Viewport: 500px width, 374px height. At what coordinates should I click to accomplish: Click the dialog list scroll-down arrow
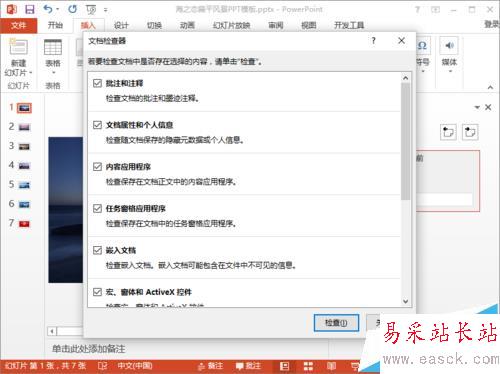[x=406, y=301]
